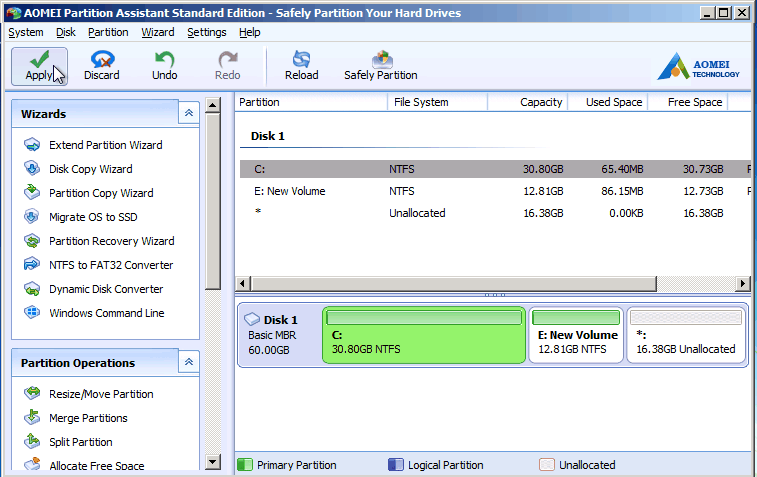Open the Wizard menu
Image resolution: width=757 pixels, height=477 pixels.
tap(157, 32)
